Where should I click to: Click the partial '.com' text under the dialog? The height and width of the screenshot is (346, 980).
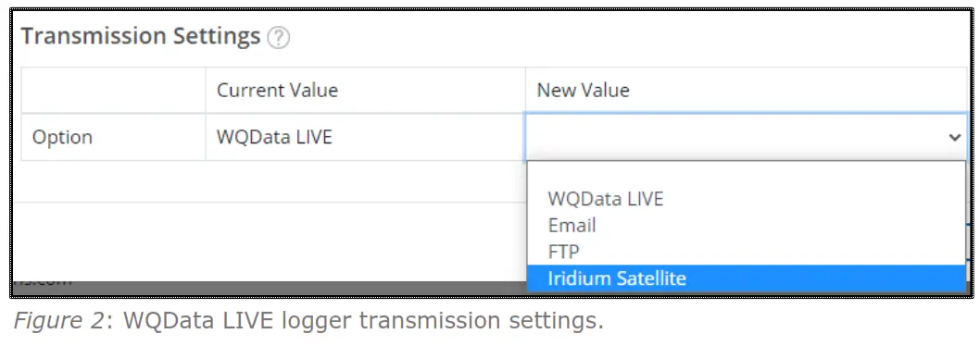point(44,282)
